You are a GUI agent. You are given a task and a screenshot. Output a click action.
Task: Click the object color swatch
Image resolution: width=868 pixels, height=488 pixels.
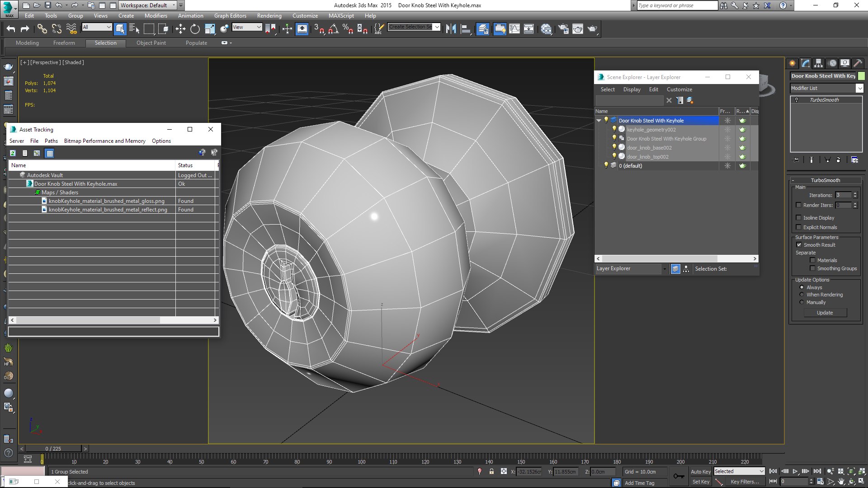(861, 76)
